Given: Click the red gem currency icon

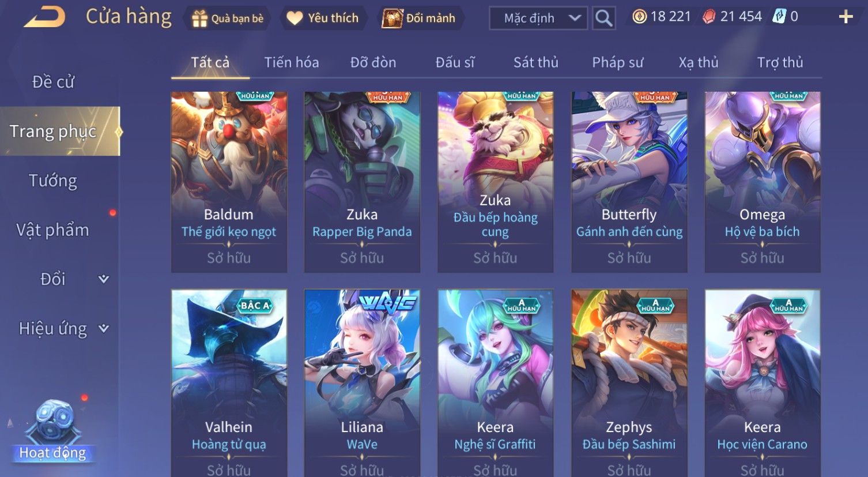Looking at the screenshot, I should 709,17.
